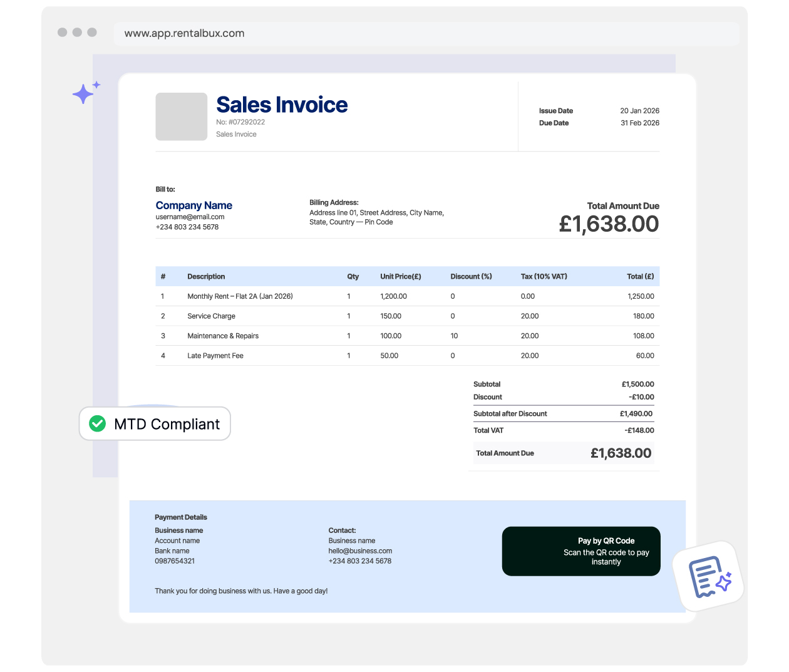Click the Sales Invoice heading
The height and width of the screenshot is (672, 789).
tap(282, 105)
